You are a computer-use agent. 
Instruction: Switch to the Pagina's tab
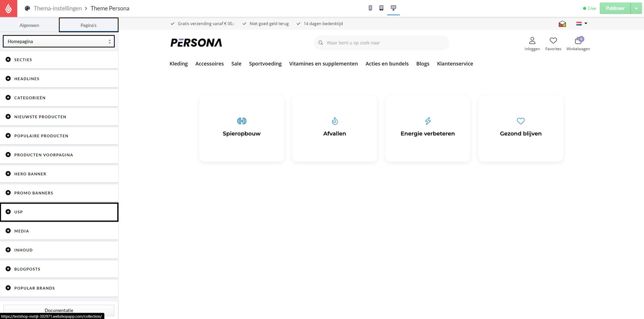pos(89,25)
